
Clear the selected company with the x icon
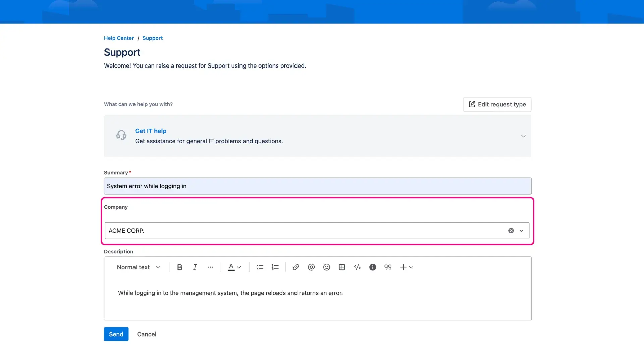point(511,231)
